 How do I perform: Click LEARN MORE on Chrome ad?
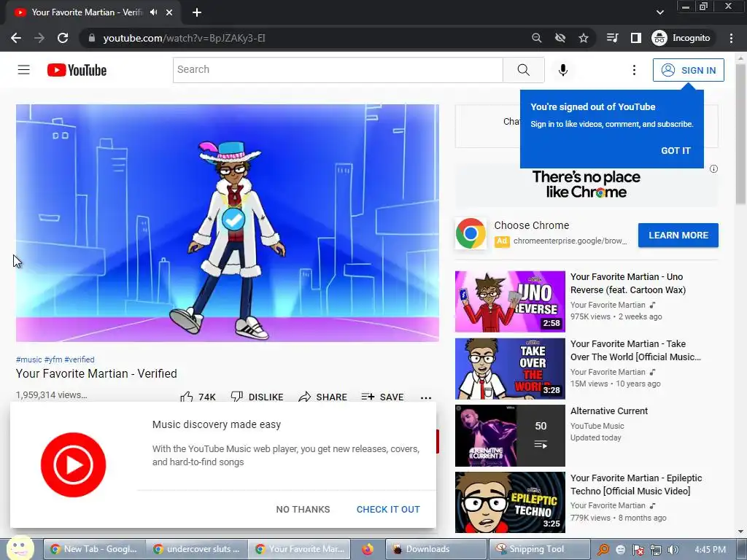pos(678,236)
